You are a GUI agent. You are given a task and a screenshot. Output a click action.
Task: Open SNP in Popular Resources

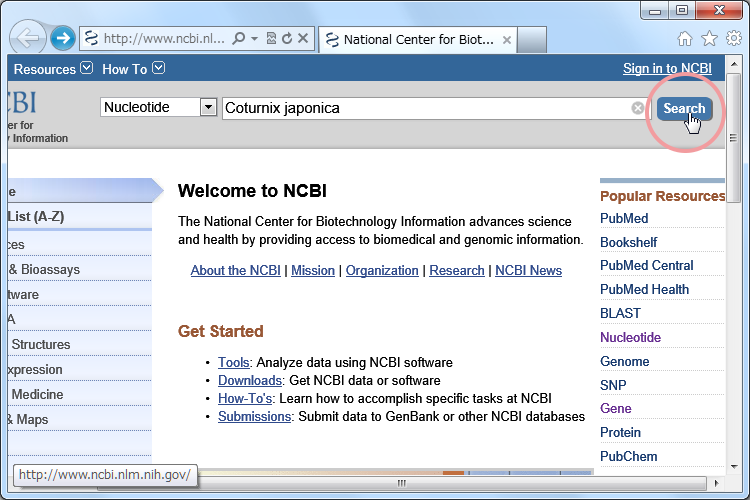point(613,385)
